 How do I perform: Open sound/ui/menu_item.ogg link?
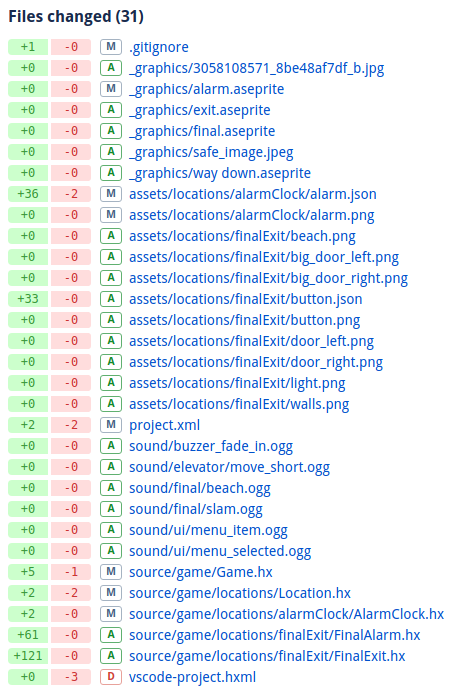pyautogui.click(x=208, y=530)
